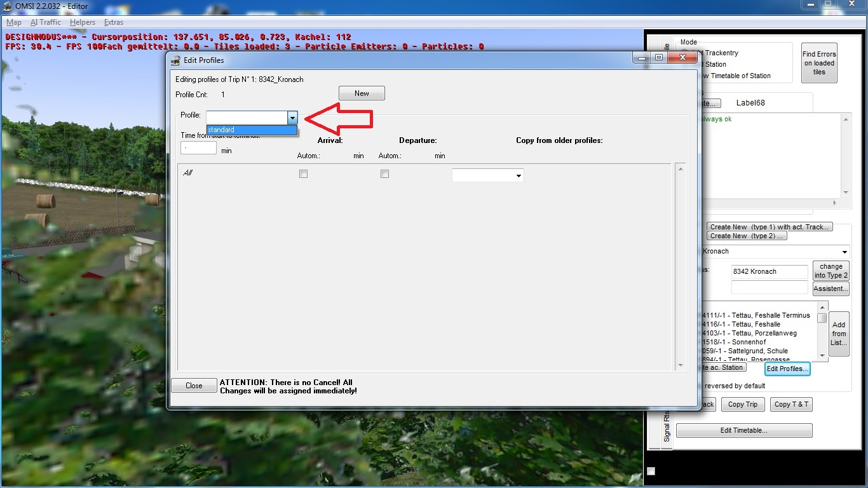Toggle the checkbox at bottom of right panel
868x488 pixels.
[x=651, y=471]
